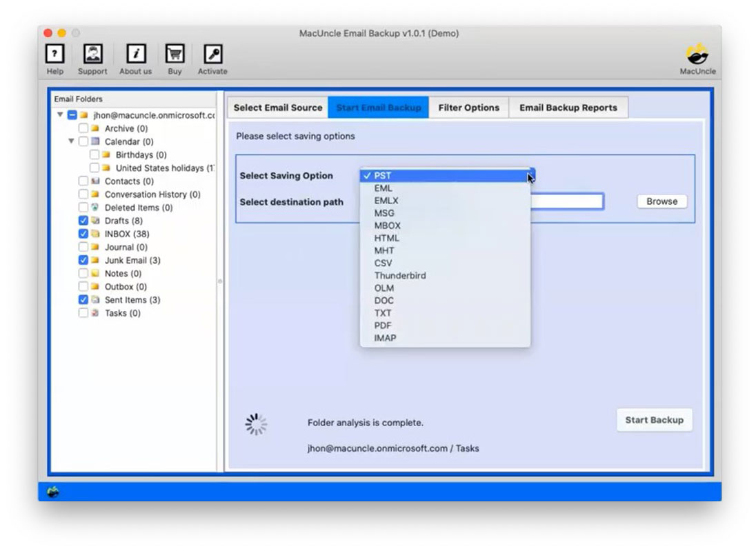Open the About us info icon
Viewport: 756px width, 551px height.
pyautogui.click(x=136, y=54)
